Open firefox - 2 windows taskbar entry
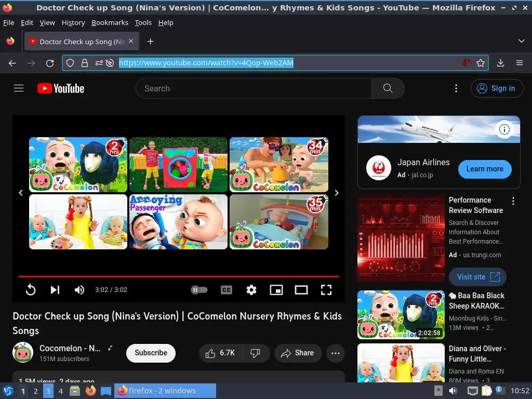 point(165,391)
